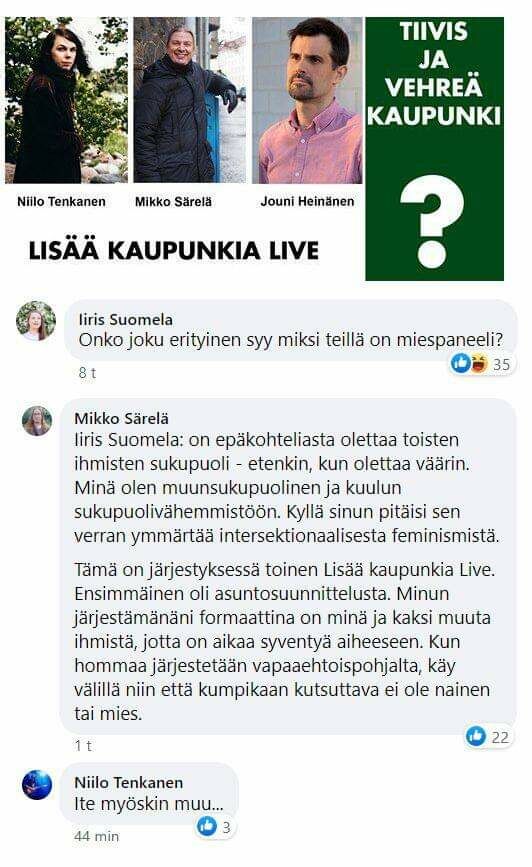The height and width of the screenshot is (867, 532).
Task: Click the 8 t timestamp
Action: click(87, 373)
